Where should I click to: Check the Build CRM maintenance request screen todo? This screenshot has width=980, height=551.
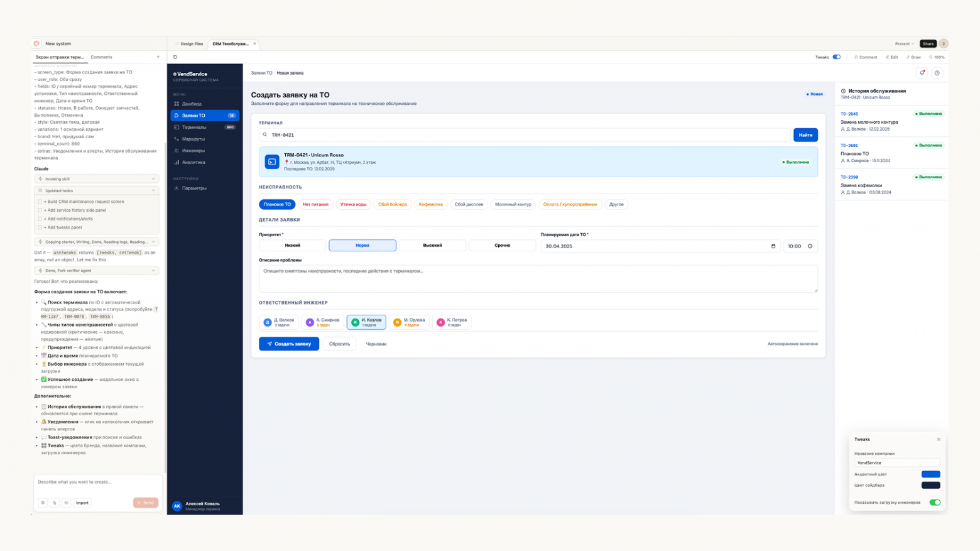(40, 202)
